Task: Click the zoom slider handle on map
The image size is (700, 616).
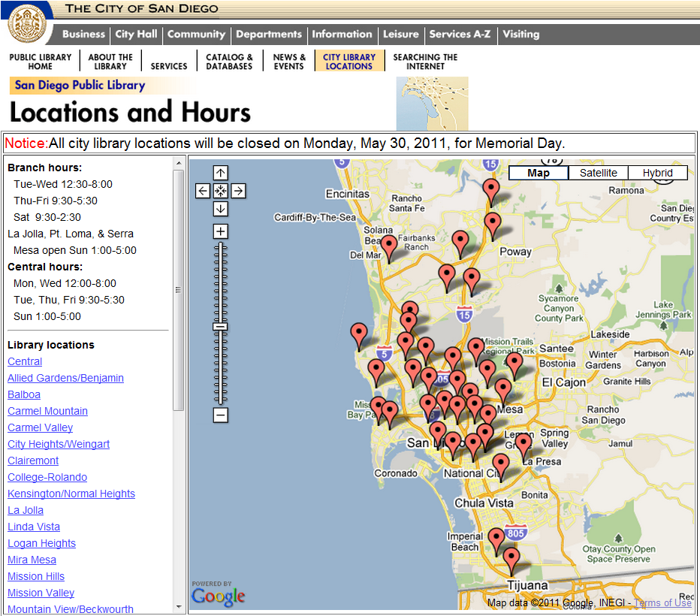Action: click(x=220, y=327)
